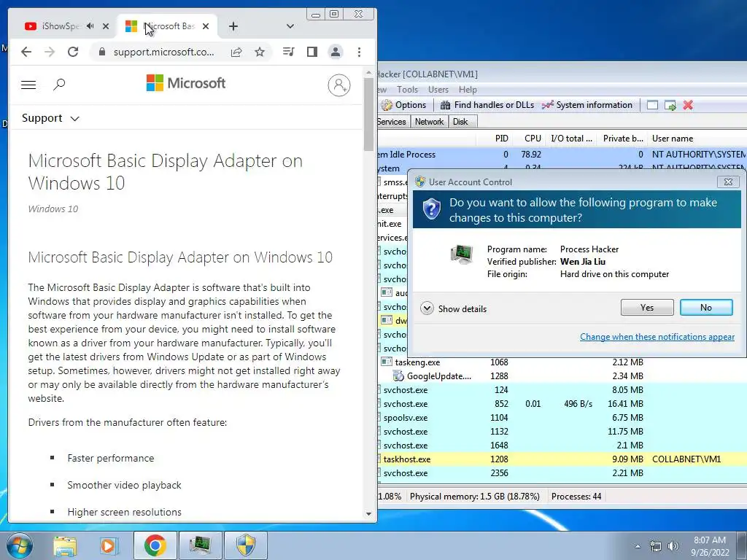Click the page scrollbar up arrow
This screenshot has height=560, width=747.
click(368, 73)
